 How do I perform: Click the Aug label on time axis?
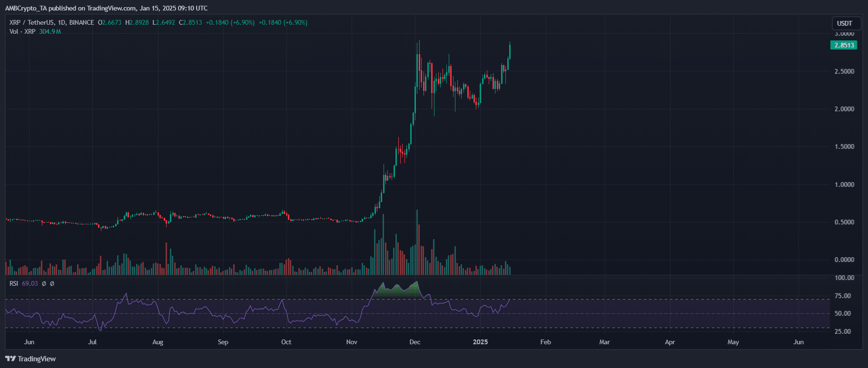coord(158,342)
